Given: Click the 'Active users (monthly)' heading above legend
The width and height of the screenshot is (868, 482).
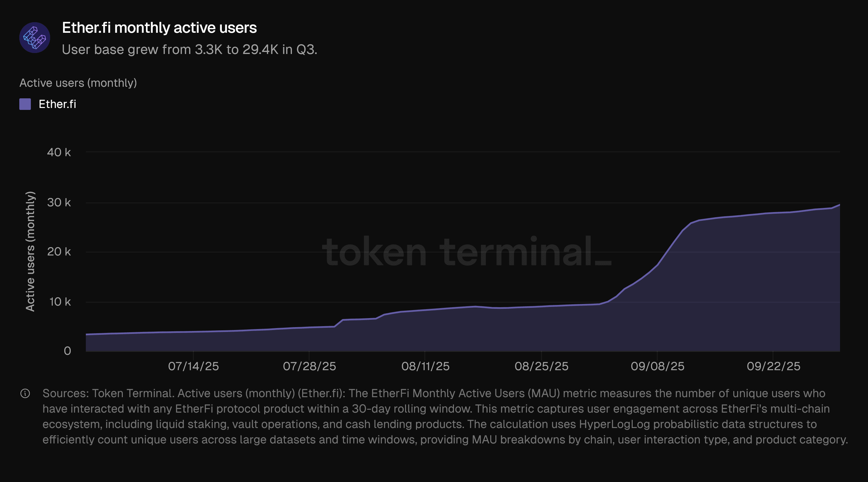Looking at the screenshot, I should [x=78, y=83].
